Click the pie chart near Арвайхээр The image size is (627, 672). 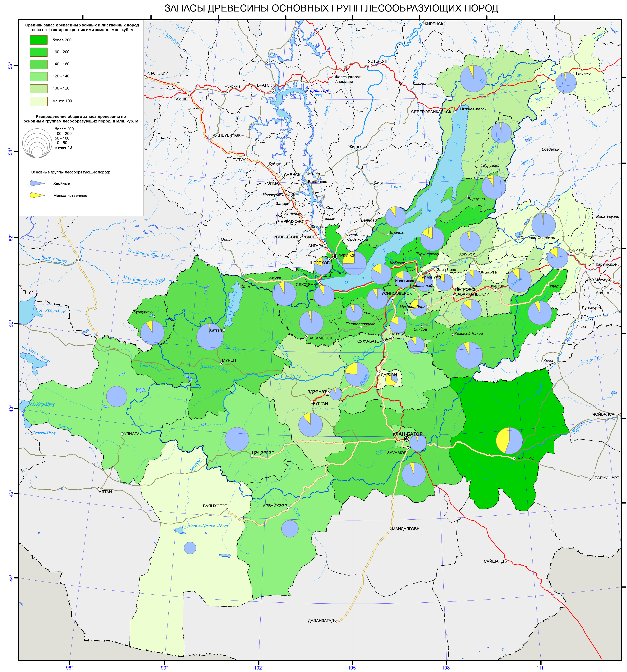pyautogui.click(x=290, y=529)
